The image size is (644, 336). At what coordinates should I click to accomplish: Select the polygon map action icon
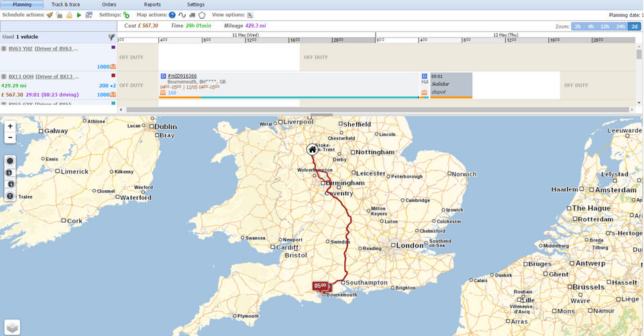[x=202, y=15]
